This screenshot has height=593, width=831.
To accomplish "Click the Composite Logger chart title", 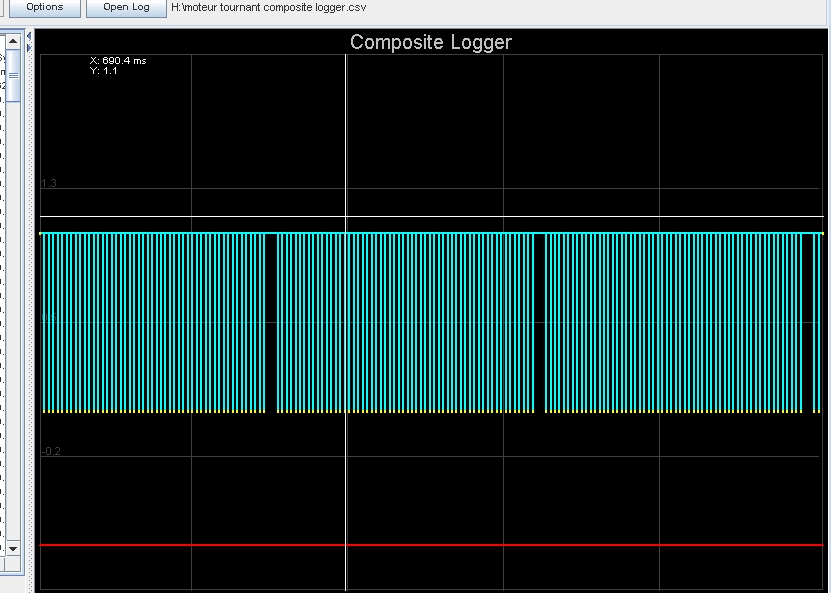I will point(430,42).
